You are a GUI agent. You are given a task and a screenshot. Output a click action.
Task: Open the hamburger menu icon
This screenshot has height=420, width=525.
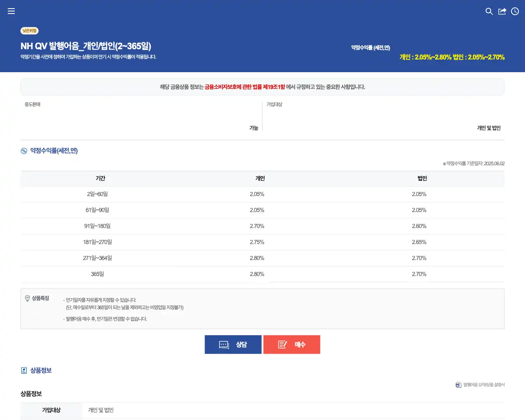[11, 11]
